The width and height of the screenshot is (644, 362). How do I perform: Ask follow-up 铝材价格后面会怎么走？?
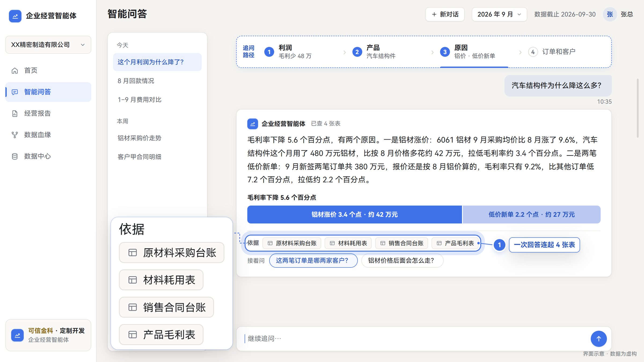click(x=402, y=261)
